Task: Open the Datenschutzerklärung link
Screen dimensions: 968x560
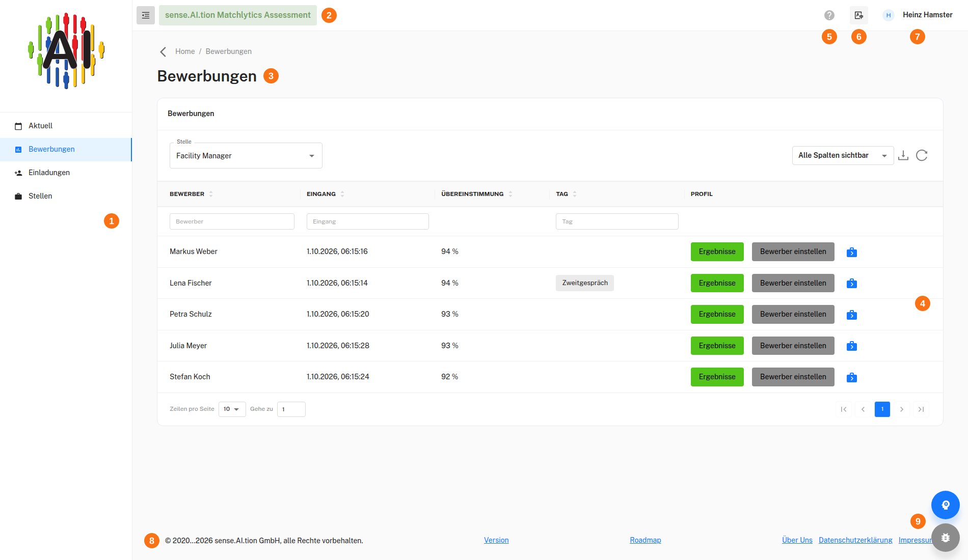Action: click(855, 540)
